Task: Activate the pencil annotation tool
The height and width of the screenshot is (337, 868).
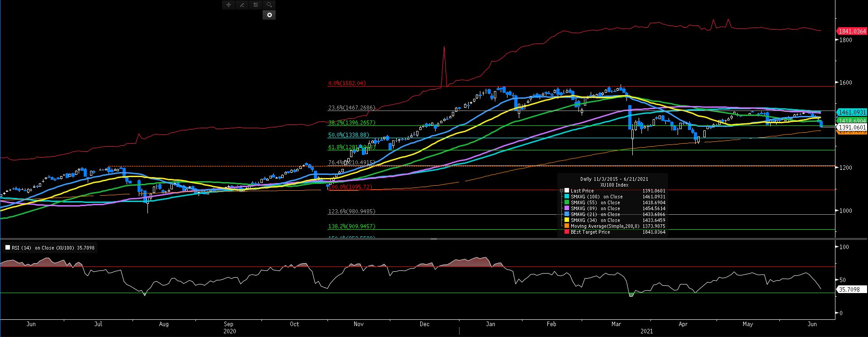Action: point(242,5)
